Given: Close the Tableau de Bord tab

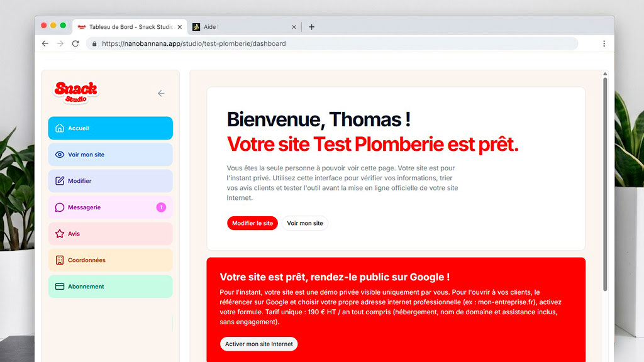Looking at the screenshot, I should 179,26.
